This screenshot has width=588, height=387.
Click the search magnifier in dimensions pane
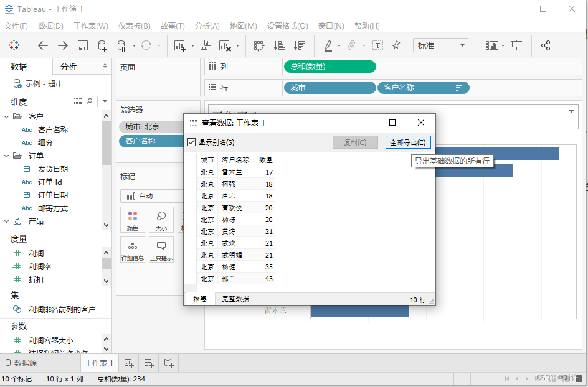click(89, 101)
